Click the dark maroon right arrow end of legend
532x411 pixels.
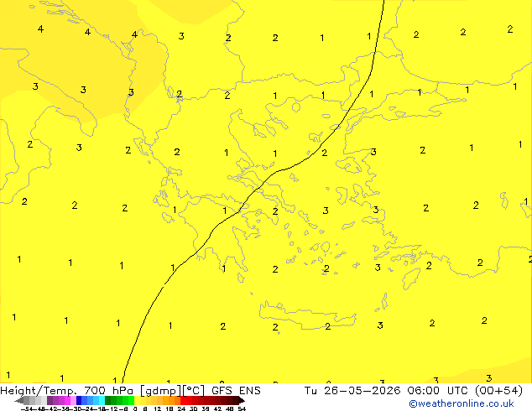(x=242, y=400)
